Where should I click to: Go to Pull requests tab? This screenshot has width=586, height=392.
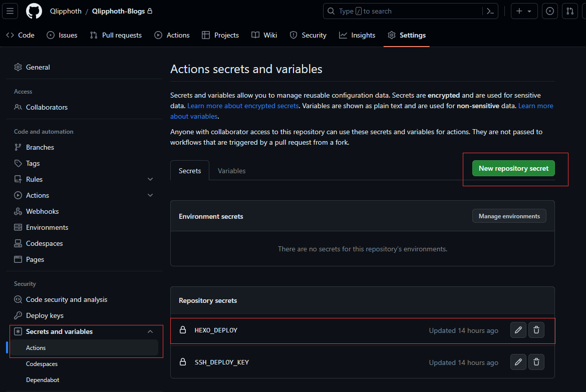tap(116, 35)
